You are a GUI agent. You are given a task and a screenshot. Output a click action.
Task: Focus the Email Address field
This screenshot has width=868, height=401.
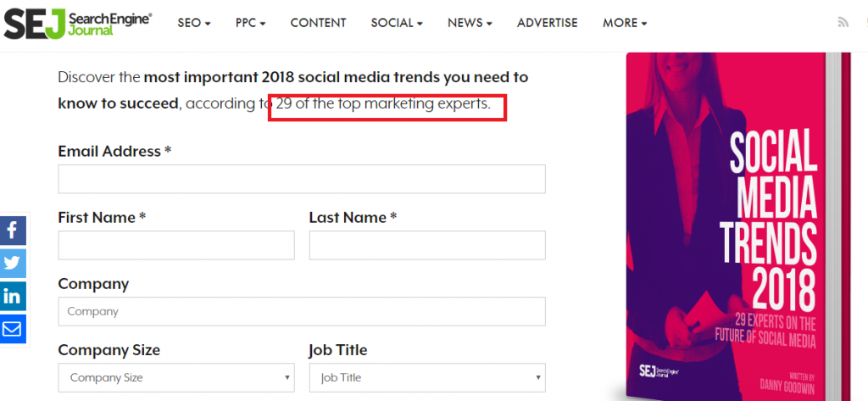tap(302, 179)
